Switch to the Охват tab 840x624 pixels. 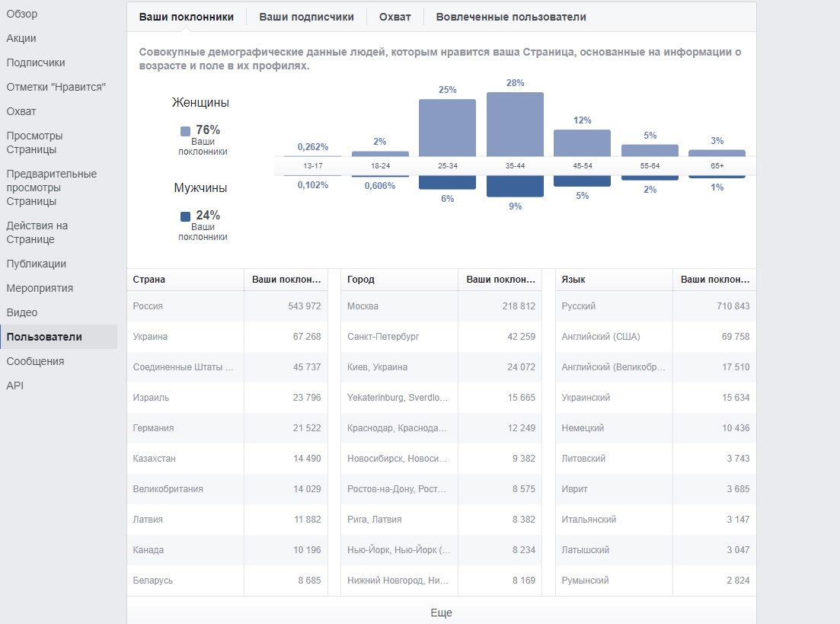pyautogui.click(x=394, y=17)
